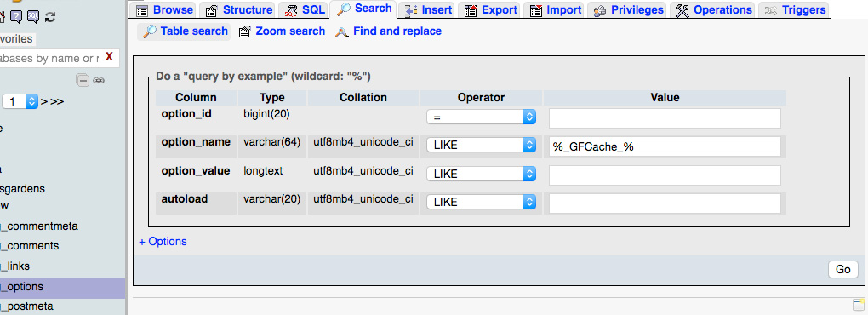
Task: Open the Privileges tab
Action: pyautogui.click(x=627, y=9)
